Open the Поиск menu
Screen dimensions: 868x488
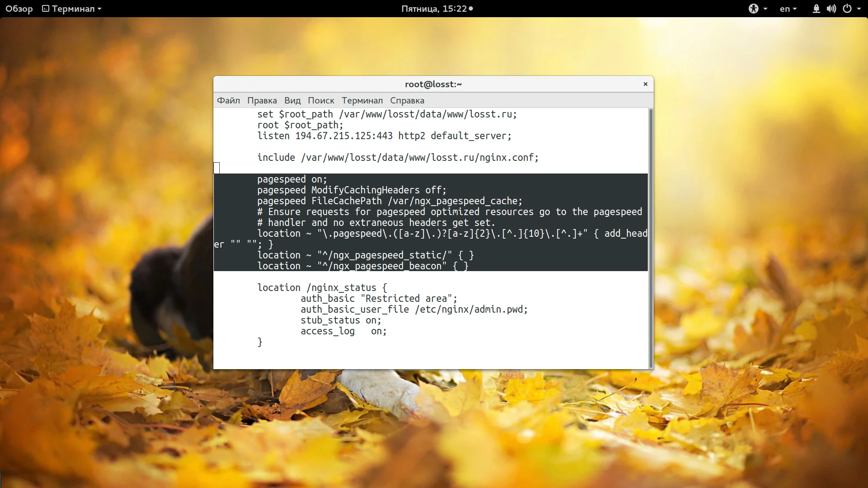click(x=321, y=100)
